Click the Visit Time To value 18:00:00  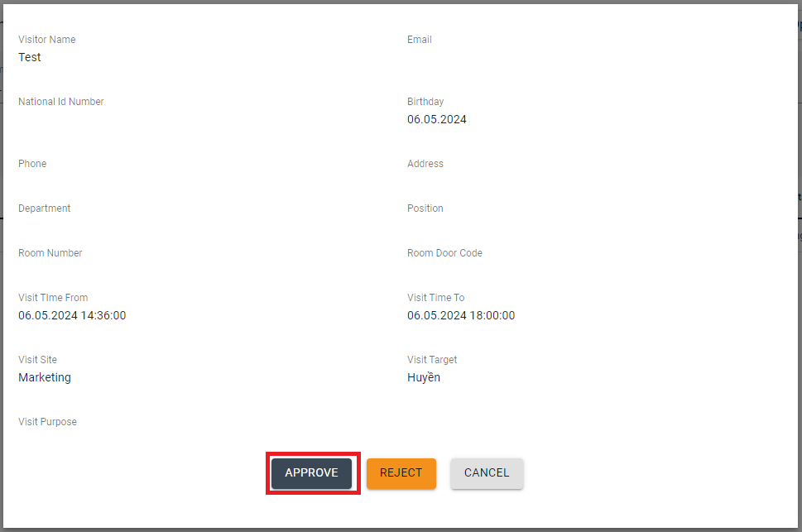tap(460, 316)
